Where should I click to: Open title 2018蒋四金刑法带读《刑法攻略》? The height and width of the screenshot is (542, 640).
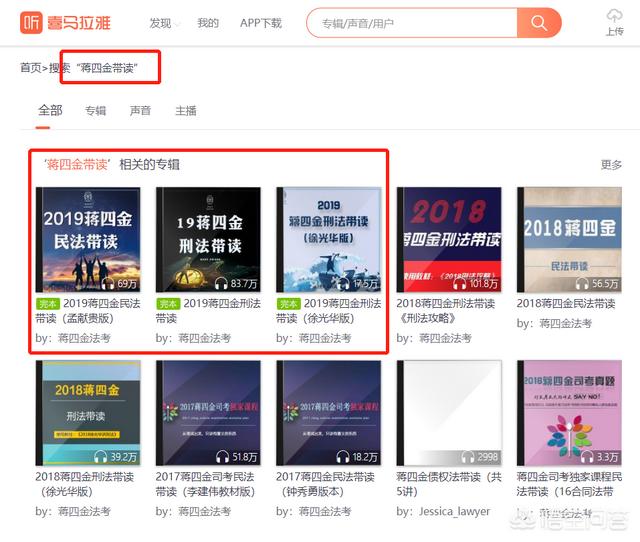pos(446,311)
